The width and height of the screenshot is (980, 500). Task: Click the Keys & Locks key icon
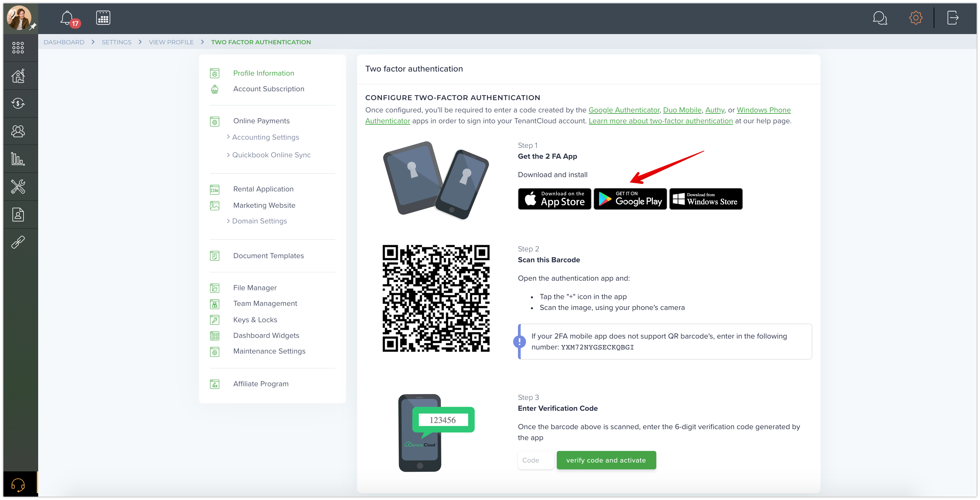pyautogui.click(x=215, y=320)
